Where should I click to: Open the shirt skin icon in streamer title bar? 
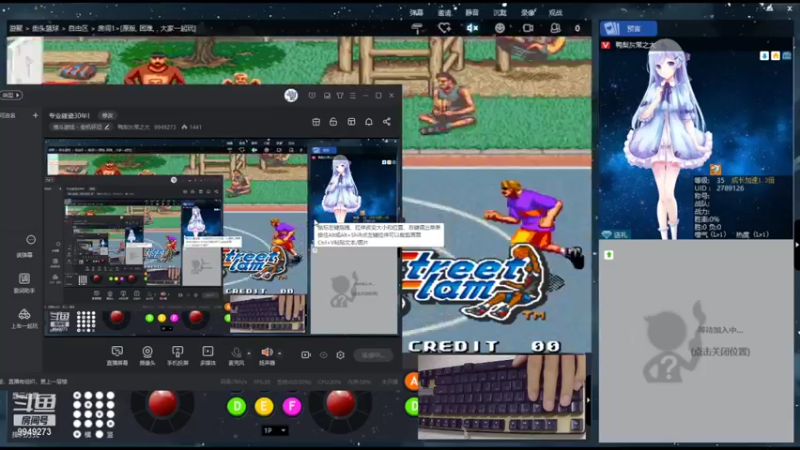coord(340,95)
